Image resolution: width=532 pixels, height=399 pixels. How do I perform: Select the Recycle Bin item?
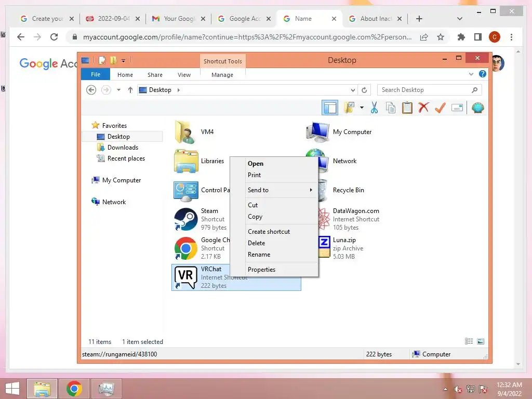[348, 190]
